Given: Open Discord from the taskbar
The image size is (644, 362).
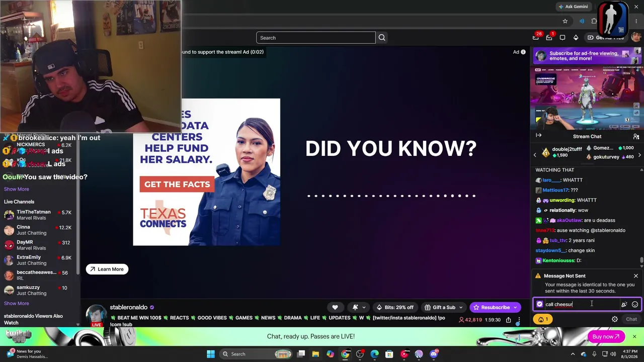Looking at the screenshot, I should coord(434,354).
